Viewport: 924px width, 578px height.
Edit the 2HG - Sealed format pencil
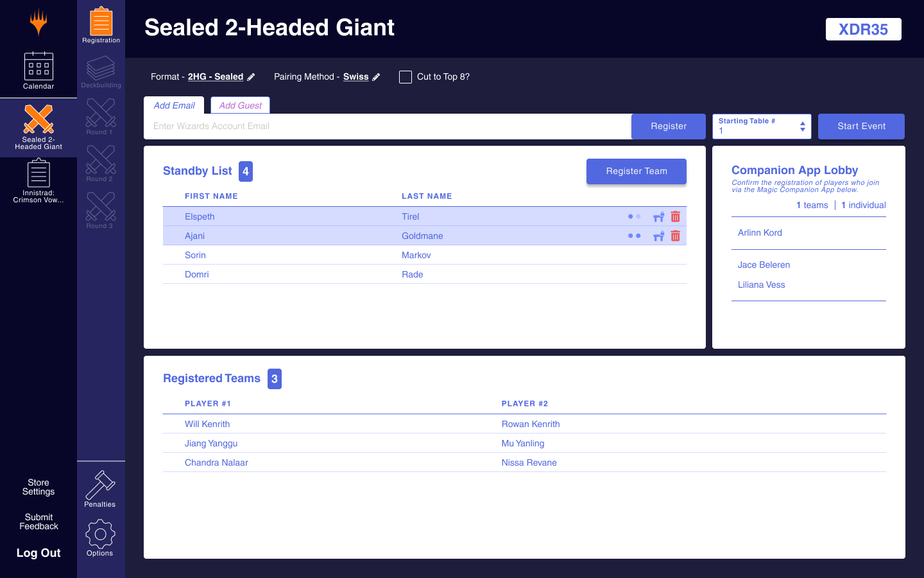click(x=251, y=77)
